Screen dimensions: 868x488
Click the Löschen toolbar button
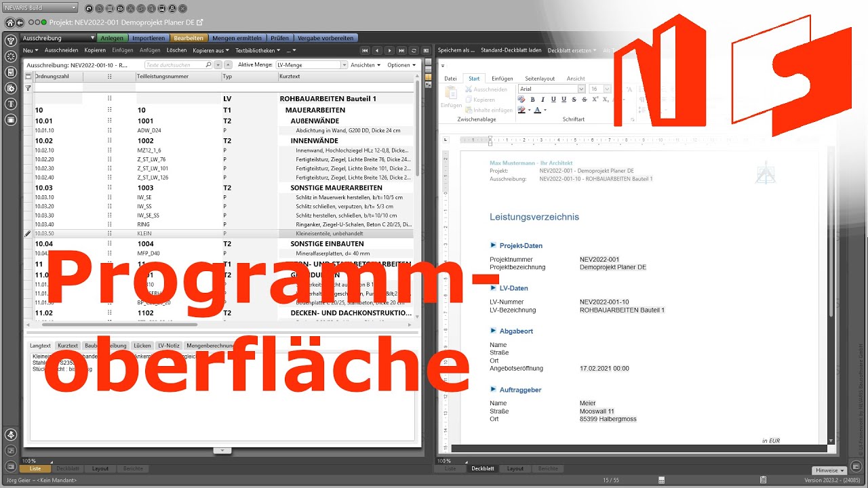click(x=176, y=50)
